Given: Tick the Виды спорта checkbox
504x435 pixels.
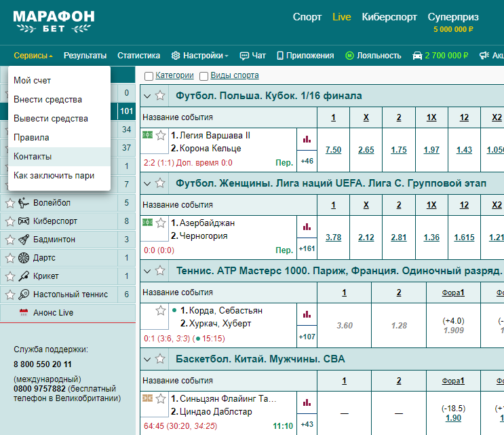Looking at the screenshot, I should coord(203,76).
